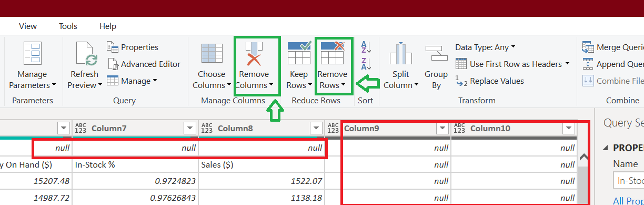Expand the Data Type: Any dropdown
The height and width of the screenshot is (205, 644).
click(x=485, y=47)
